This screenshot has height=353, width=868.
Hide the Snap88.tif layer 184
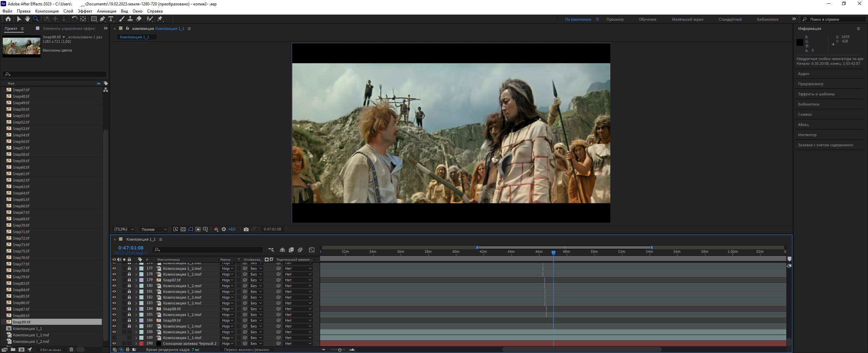(x=114, y=309)
